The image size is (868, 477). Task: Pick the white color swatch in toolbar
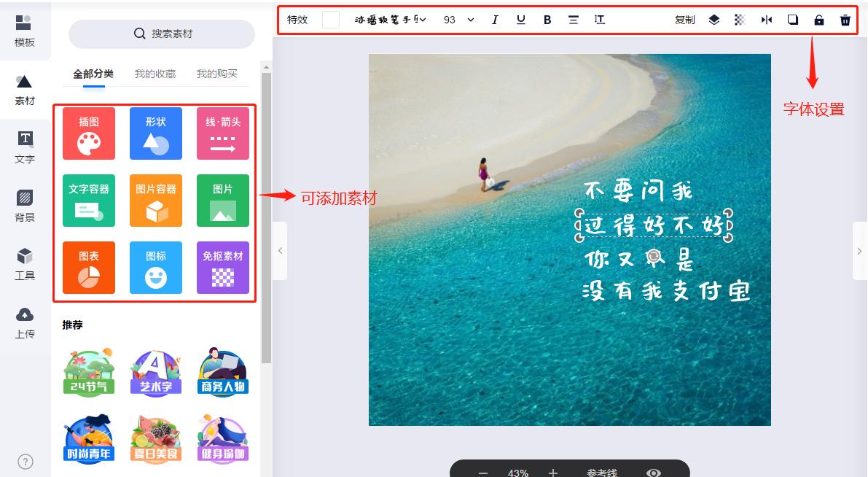click(331, 20)
